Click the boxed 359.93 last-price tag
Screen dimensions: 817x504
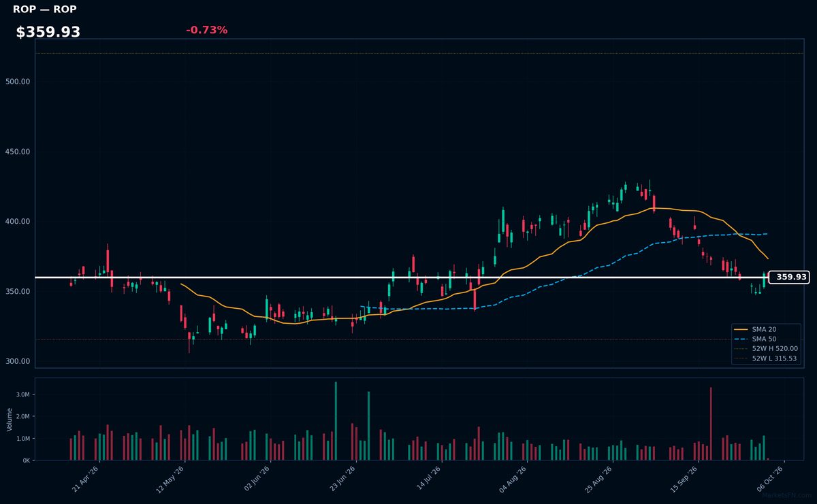[x=789, y=278]
